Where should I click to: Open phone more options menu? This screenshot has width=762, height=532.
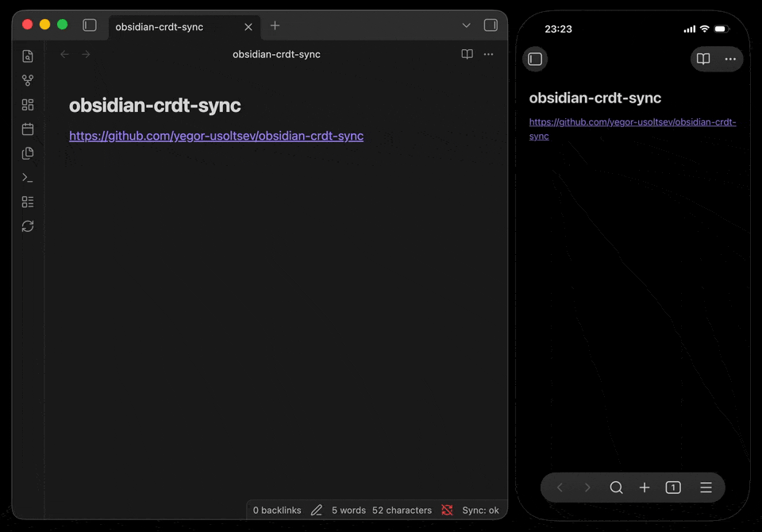click(730, 59)
